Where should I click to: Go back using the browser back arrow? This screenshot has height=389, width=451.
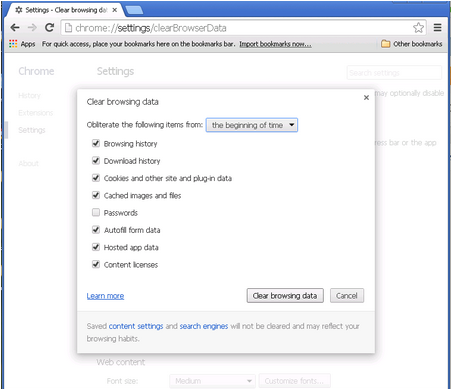tap(15, 28)
